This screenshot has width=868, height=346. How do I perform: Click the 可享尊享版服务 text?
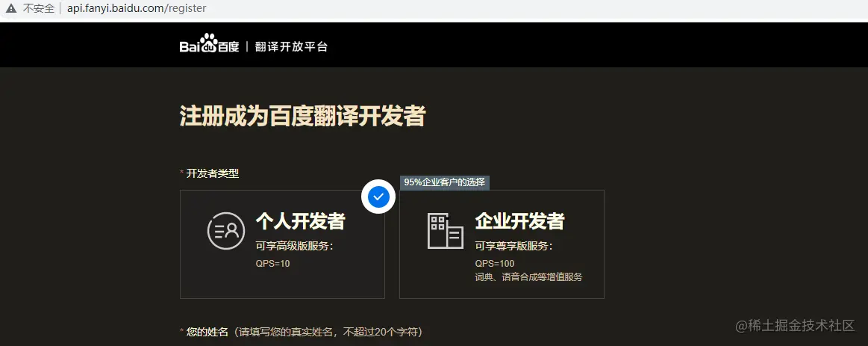point(513,246)
